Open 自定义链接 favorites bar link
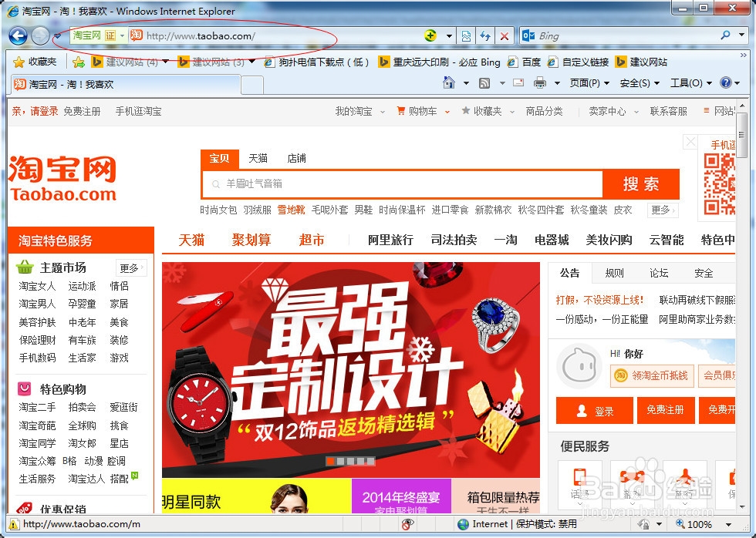 point(578,62)
